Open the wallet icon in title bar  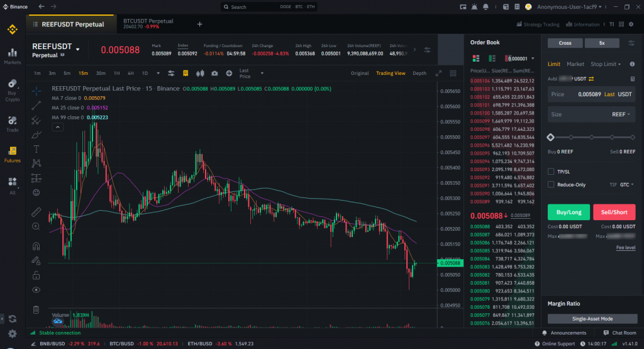[x=506, y=7]
